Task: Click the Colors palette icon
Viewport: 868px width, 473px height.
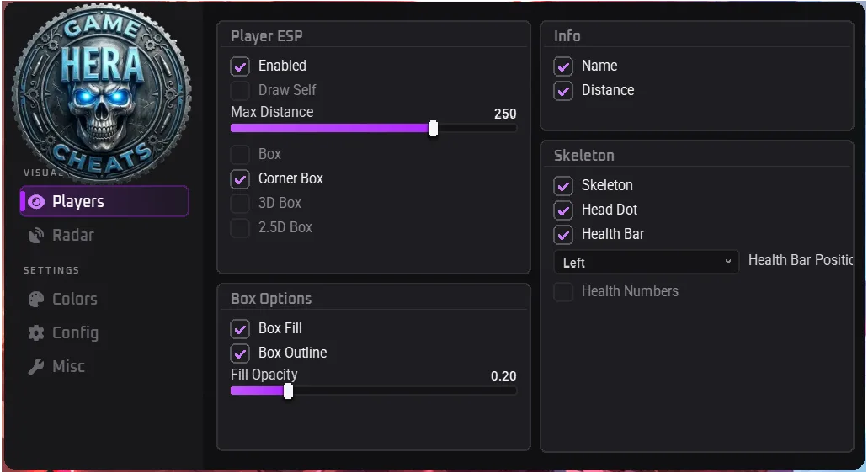Action: tap(36, 300)
